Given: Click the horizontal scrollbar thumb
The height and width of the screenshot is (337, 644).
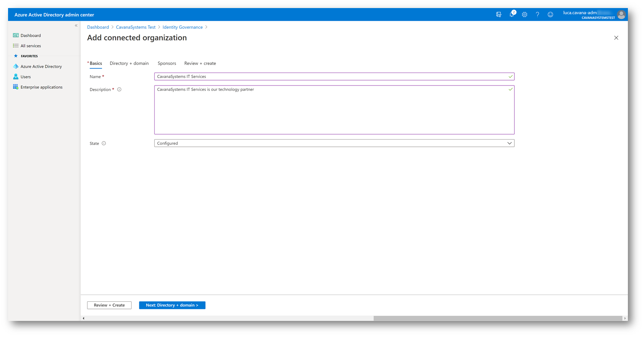Looking at the screenshot, I should 497,318.
